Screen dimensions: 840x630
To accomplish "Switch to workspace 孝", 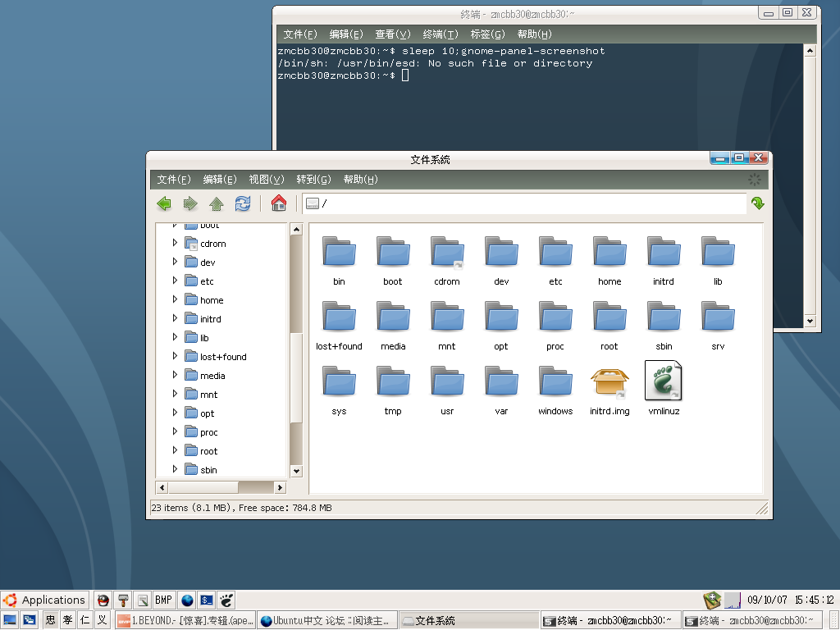I will click(x=67, y=620).
